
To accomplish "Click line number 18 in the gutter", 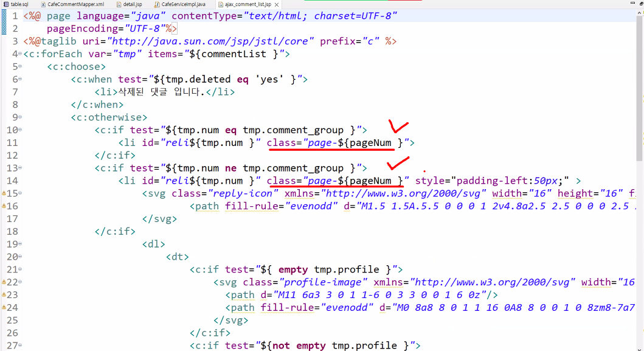I will [12, 231].
